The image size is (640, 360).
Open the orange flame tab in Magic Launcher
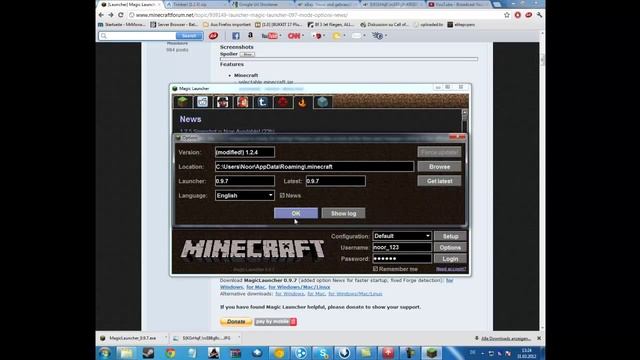click(x=302, y=102)
